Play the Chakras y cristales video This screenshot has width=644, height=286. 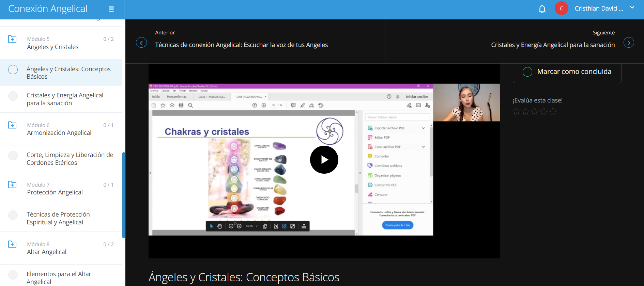(324, 160)
